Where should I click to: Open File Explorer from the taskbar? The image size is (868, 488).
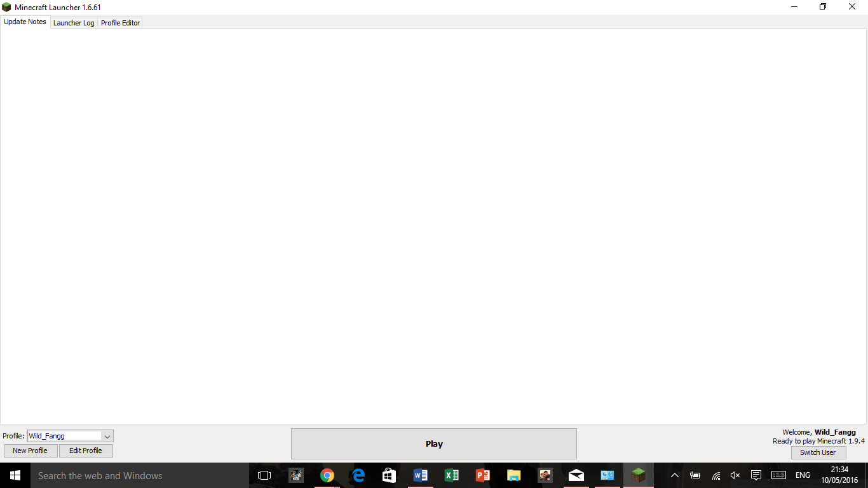tap(514, 475)
